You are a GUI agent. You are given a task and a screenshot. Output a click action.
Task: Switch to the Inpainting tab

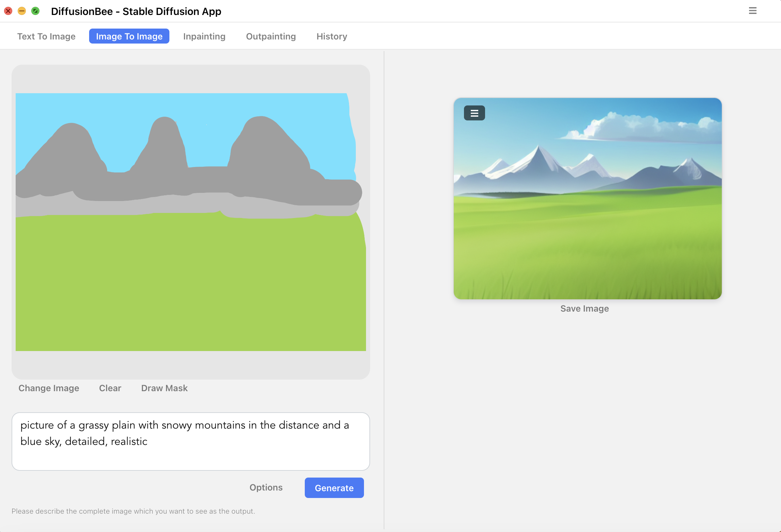tap(204, 36)
